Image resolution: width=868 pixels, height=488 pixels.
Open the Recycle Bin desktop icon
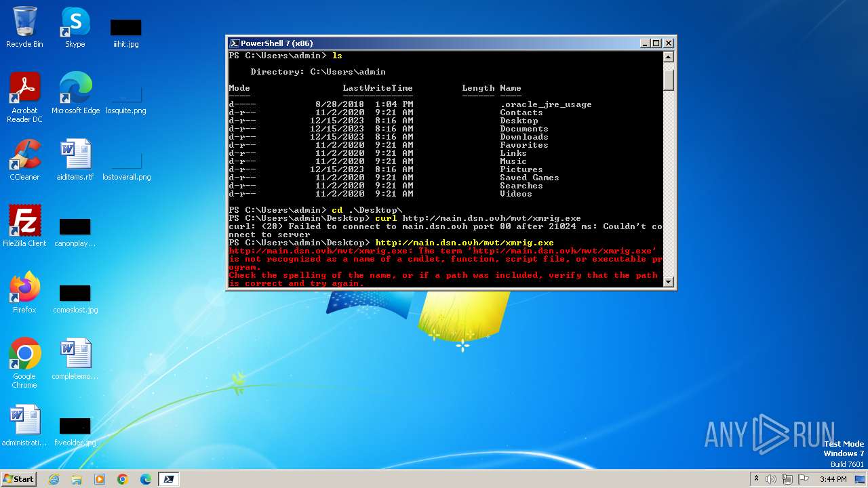[x=24, y=27]
